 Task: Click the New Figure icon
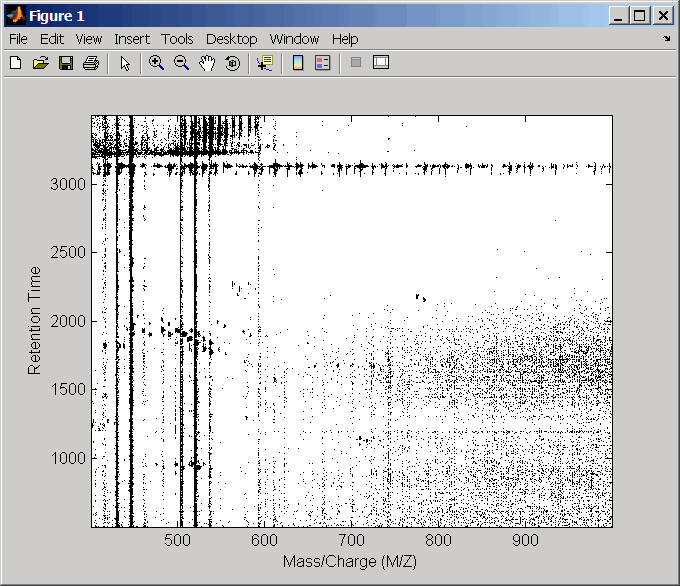pos(15,63)
